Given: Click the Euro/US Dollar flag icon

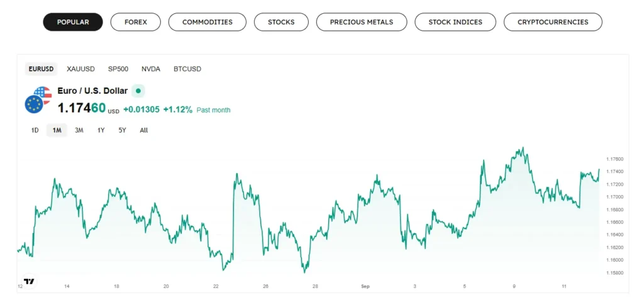Looking at the screenshot, I should coord(38,99).
